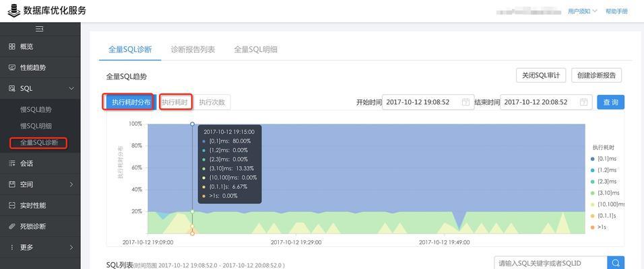This screenshot has height=269, width=644.
Task: Open the 用户须知 dropdown
Action: click(x=583, y=11)
